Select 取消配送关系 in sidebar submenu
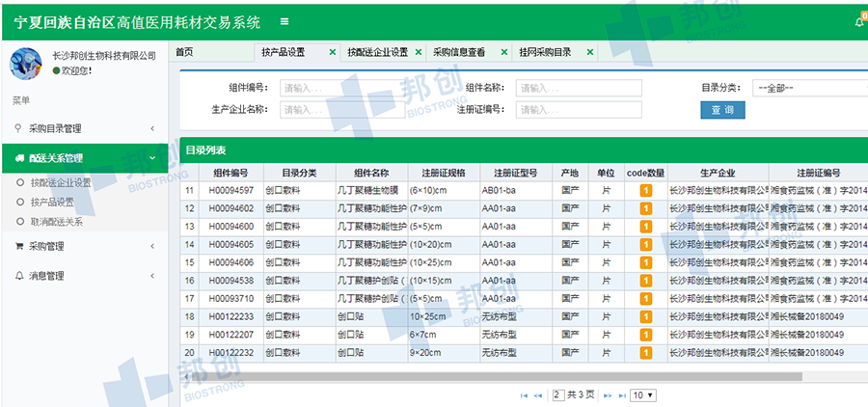868x407 pixels. point(56,222)
